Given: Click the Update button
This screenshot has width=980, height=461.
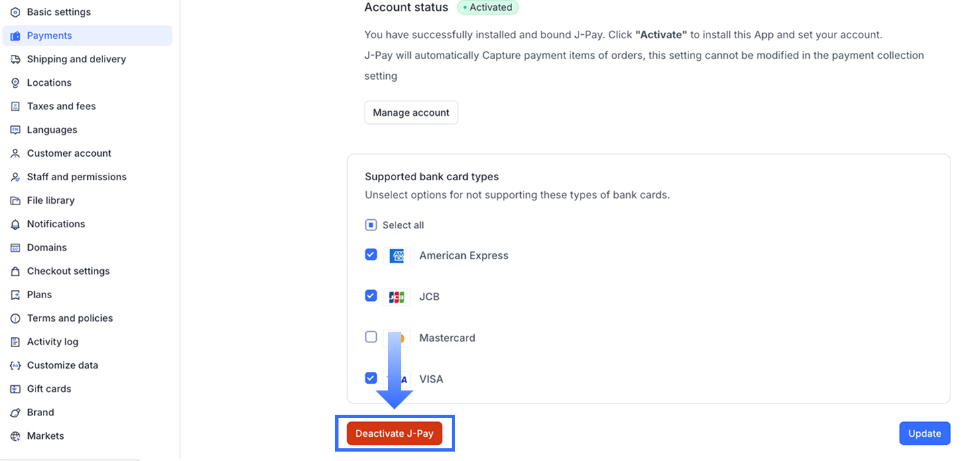Looking at the screenshot, I should [x=924, y=434].
